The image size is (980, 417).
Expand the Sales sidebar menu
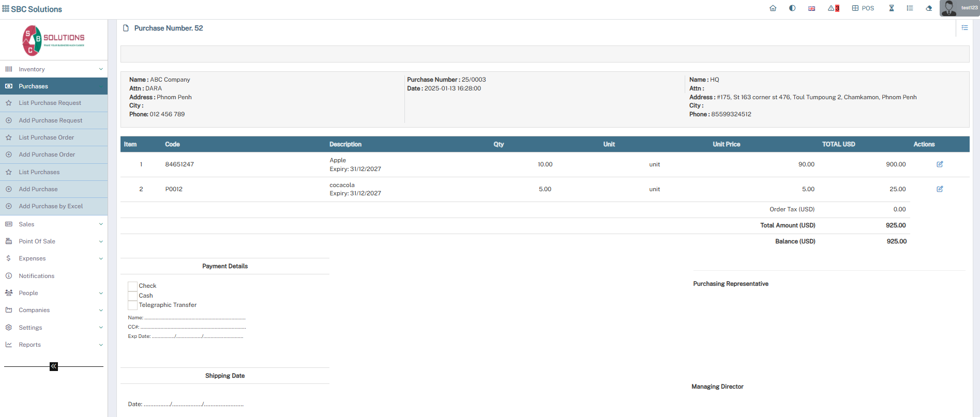(54, 224)
